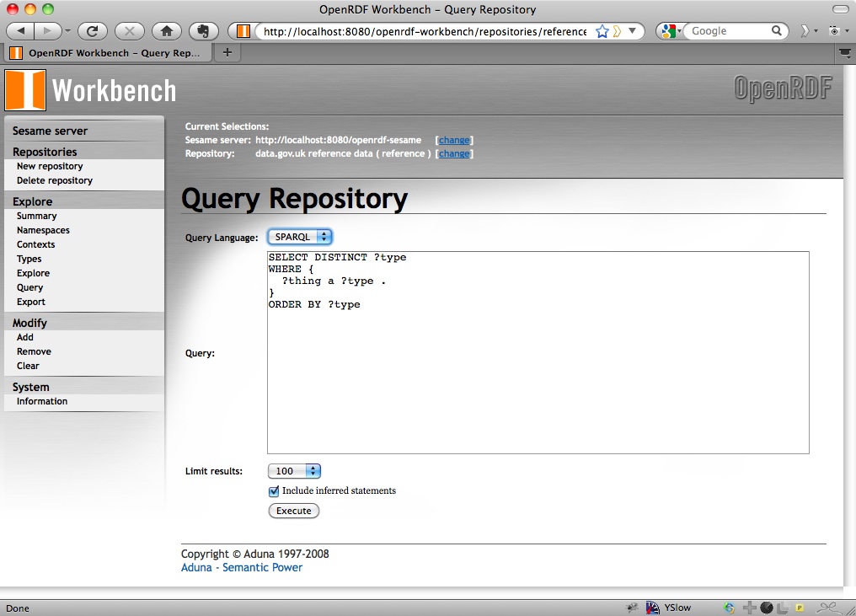Click the Copyright © Aduna 1997-2008 text

[x=255, y=554]
